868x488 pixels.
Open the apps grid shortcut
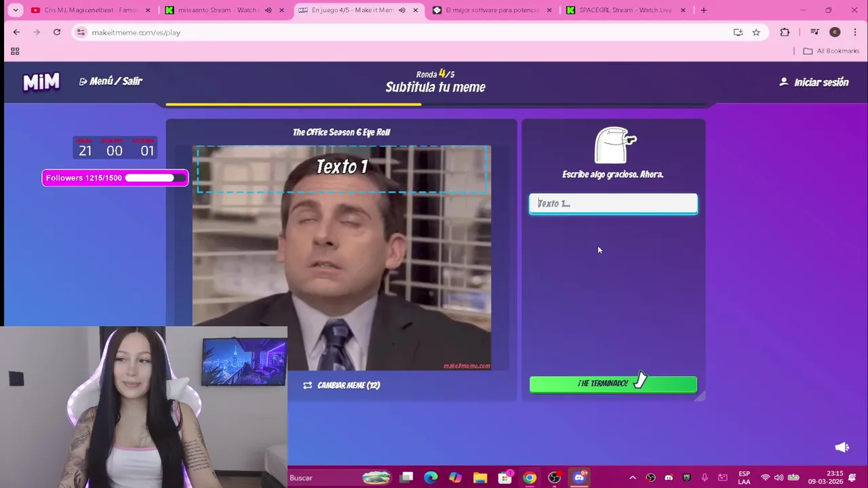coord(15,51)
